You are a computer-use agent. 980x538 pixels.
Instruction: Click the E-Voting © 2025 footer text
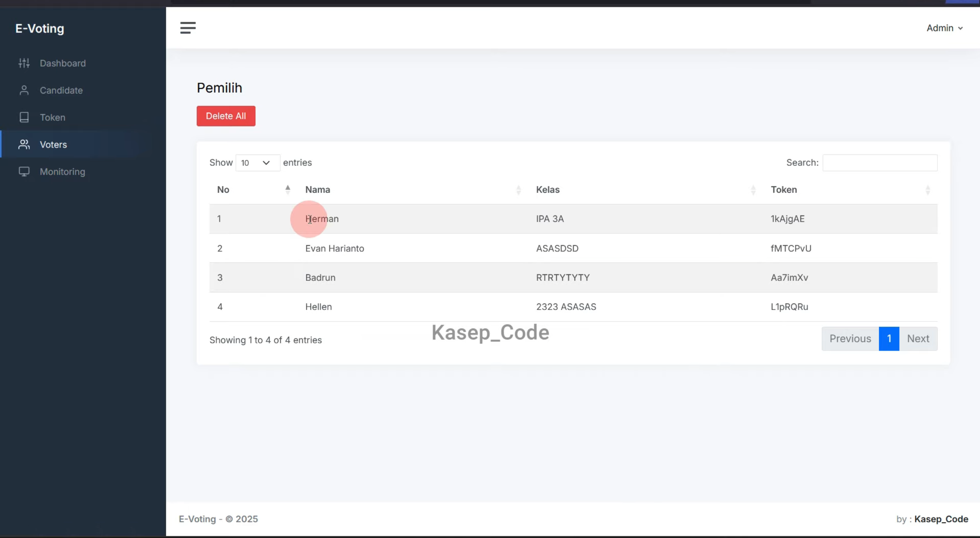coord(218,519)
